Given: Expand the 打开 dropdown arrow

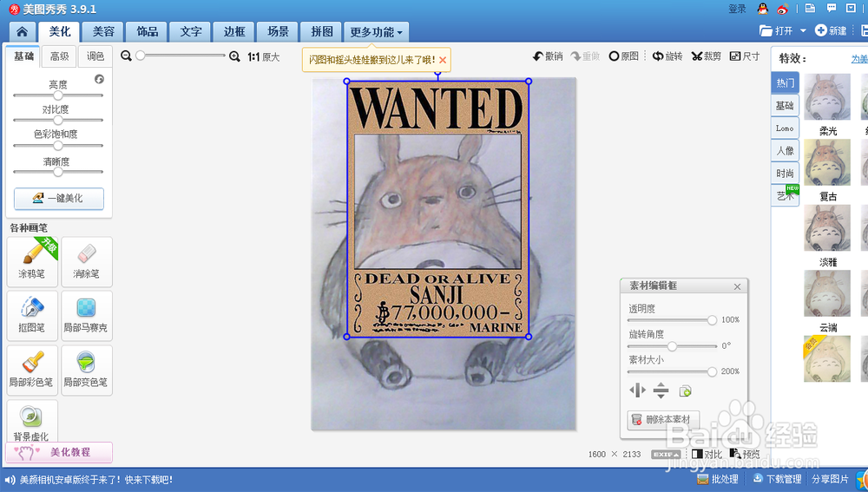Looking at the screenshot, I should (x=803, y=31).
